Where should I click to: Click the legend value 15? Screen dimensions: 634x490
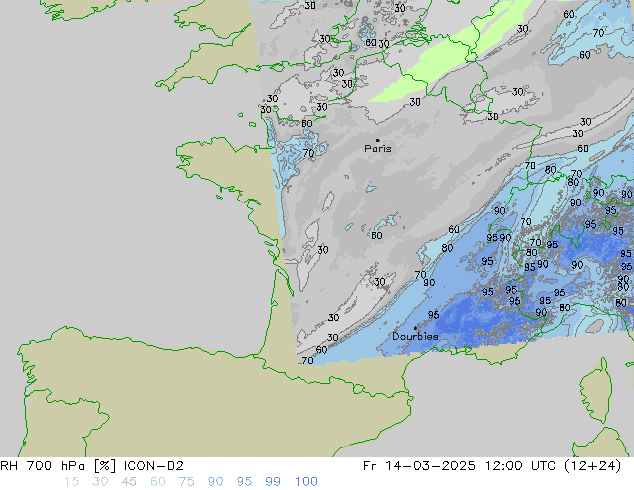tap(71, 482)
